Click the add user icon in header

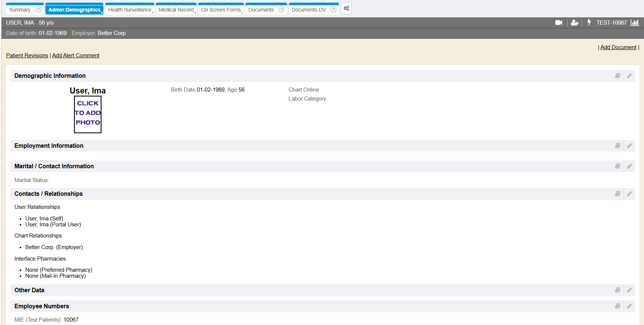[x=574, y=23]
